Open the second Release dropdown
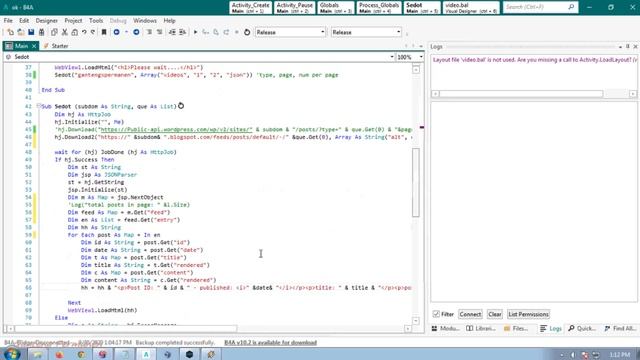The height and width of the screenshot is (360, 640). pyautogui.click(x=366, y=32)
